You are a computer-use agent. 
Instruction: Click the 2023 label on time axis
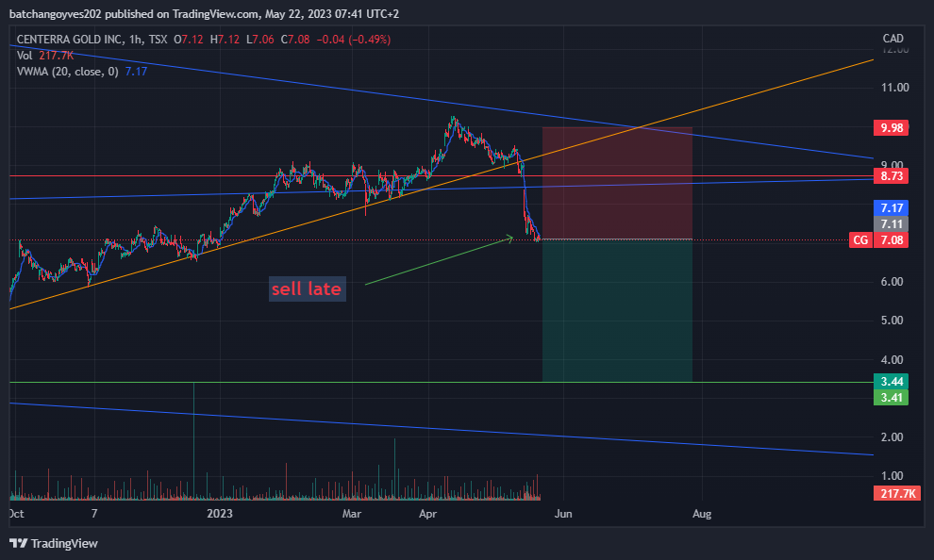pos(220,514)
